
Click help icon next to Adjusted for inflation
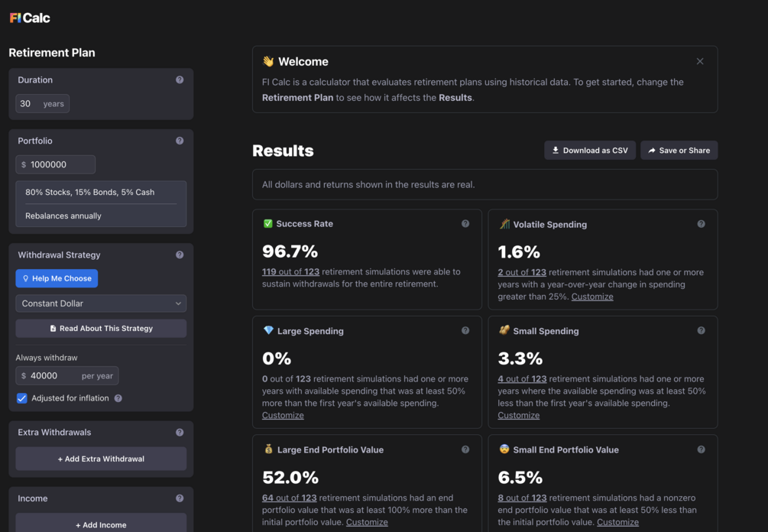tap(118, 398)
